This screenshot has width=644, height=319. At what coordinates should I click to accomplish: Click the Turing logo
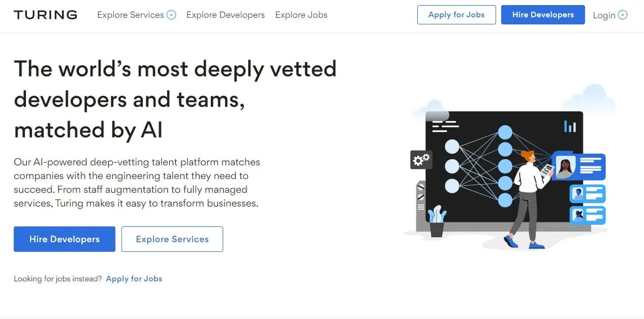[x=45, y=15]
